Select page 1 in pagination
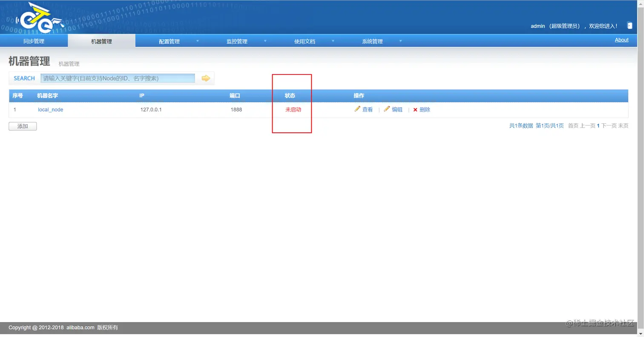This screenshot has width=644, height=337. [598, 126]
